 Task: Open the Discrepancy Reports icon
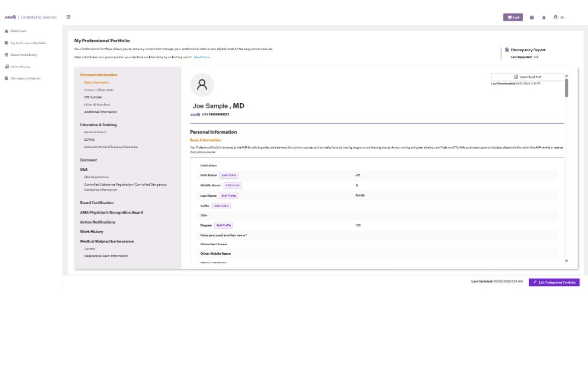[7, 78]
